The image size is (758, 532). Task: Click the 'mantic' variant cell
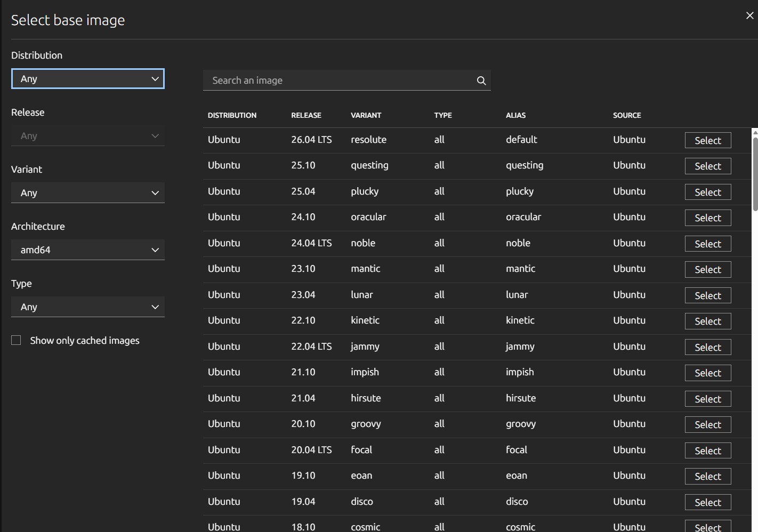(x=365, y=269)
